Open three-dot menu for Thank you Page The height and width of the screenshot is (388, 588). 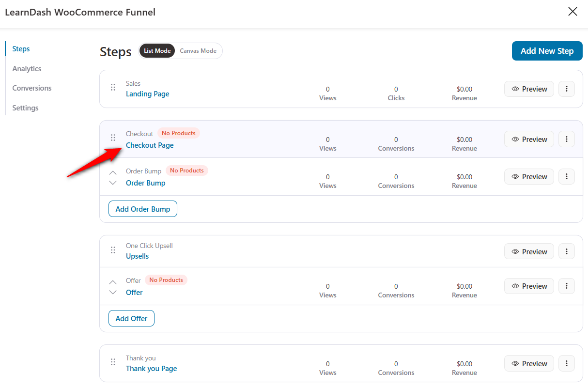(x=567, y=364)
